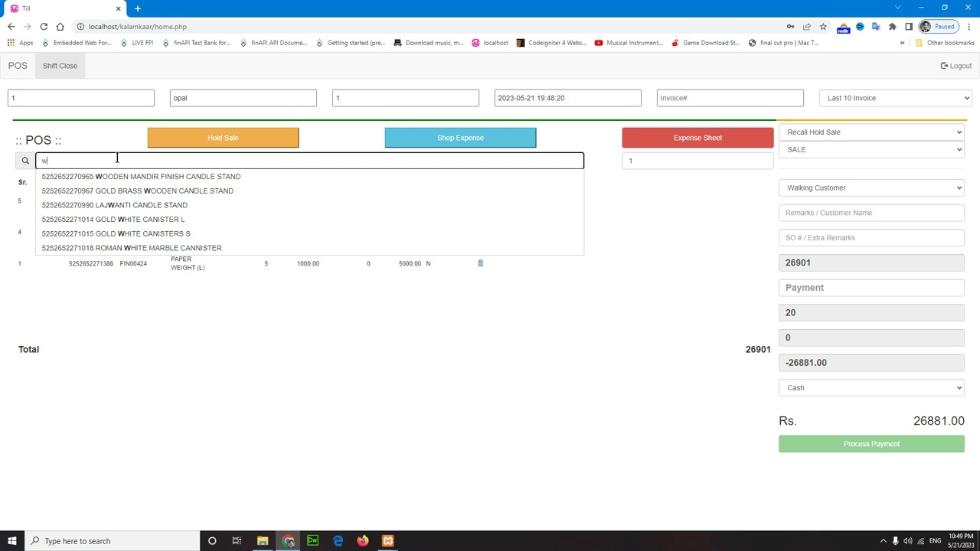Open the side panel icon in Chrome toolbar

[909, 27]
